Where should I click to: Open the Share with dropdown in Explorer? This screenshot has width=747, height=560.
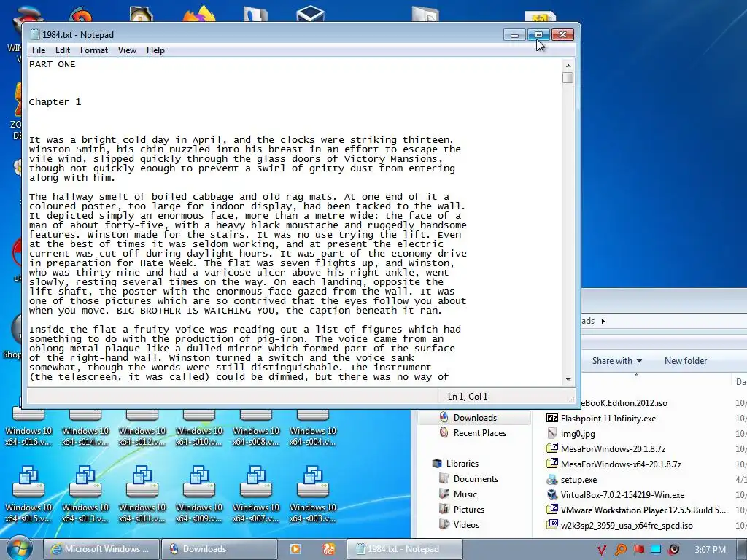[617, 360]
